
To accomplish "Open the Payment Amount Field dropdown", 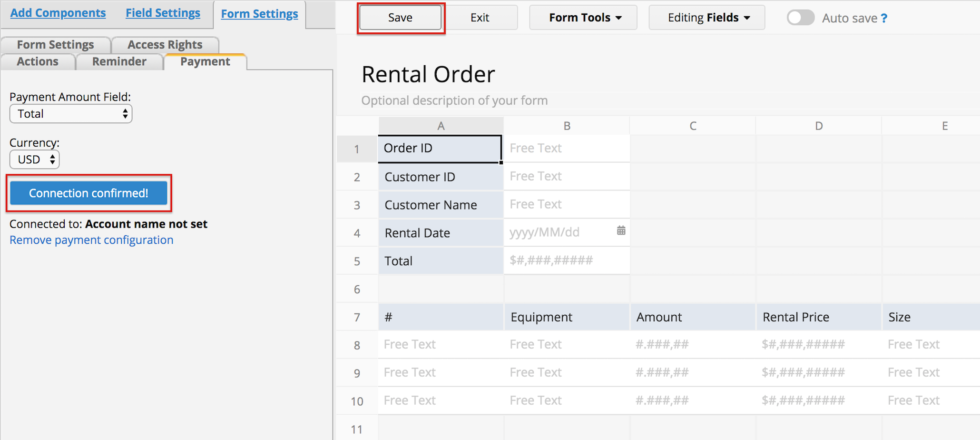I will tap(71, 114).
